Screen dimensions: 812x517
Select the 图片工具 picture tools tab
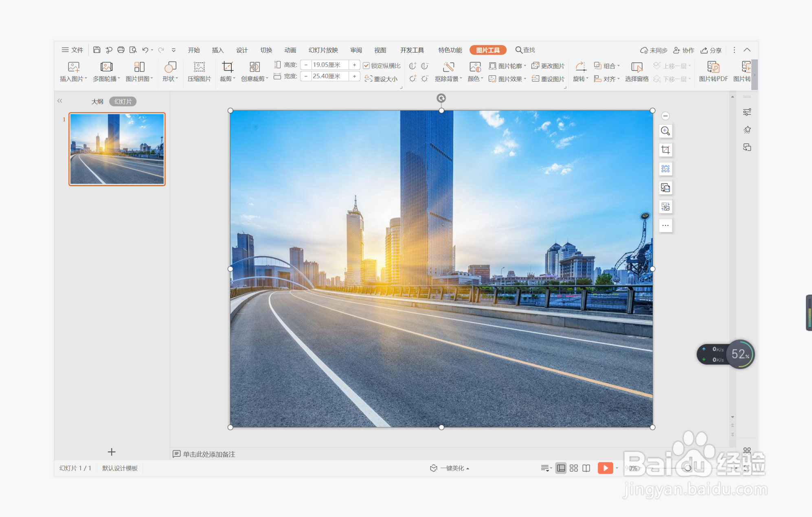click(488, 50)
